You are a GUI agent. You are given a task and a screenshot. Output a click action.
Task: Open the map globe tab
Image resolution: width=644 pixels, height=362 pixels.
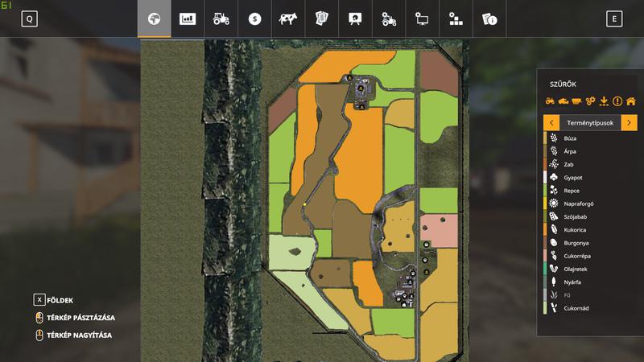click(x=155, y=19)
